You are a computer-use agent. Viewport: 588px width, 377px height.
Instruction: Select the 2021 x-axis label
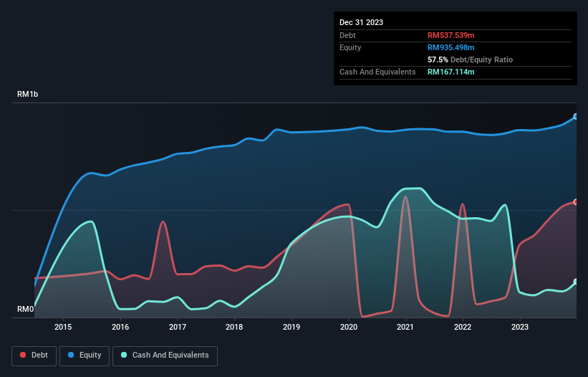click(405, 327)
